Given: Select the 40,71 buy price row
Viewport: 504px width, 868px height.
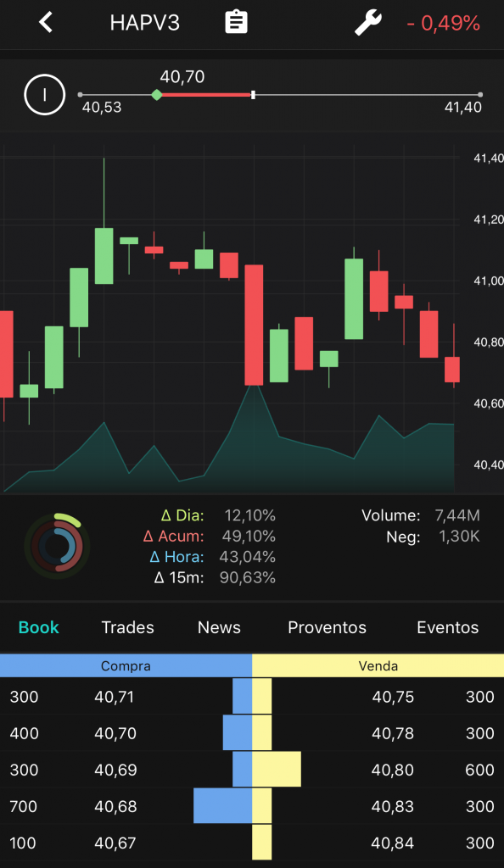Looking at the screenshot, I should [x=126, y=697].
